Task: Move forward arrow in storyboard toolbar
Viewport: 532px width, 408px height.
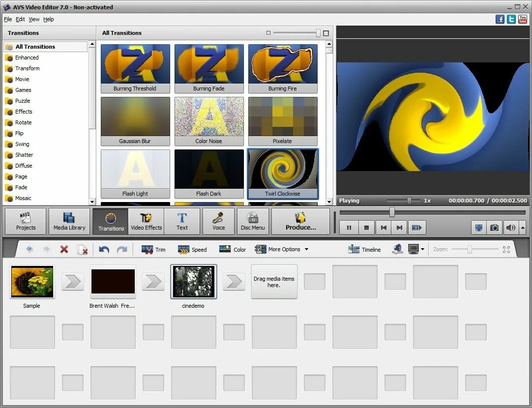Action: [x=47, y=249]
